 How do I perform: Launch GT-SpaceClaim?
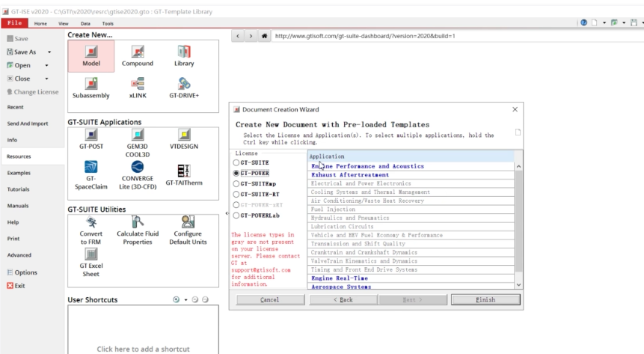coord(91,175)
